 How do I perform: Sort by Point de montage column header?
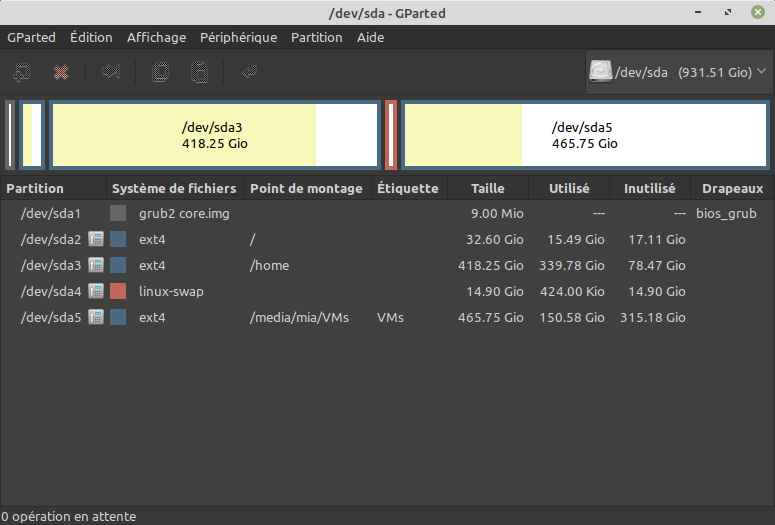click(x=308, y=188)
